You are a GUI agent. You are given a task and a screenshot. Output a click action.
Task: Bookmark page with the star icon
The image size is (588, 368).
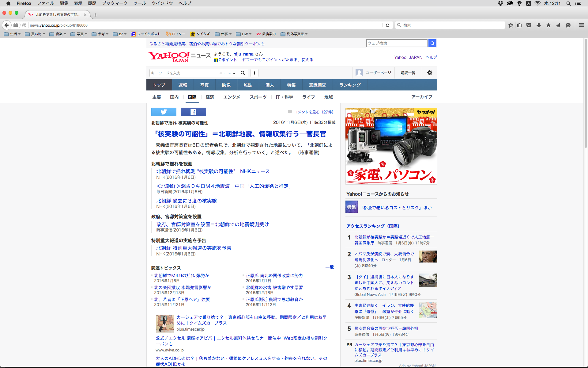tap(511, 25)
